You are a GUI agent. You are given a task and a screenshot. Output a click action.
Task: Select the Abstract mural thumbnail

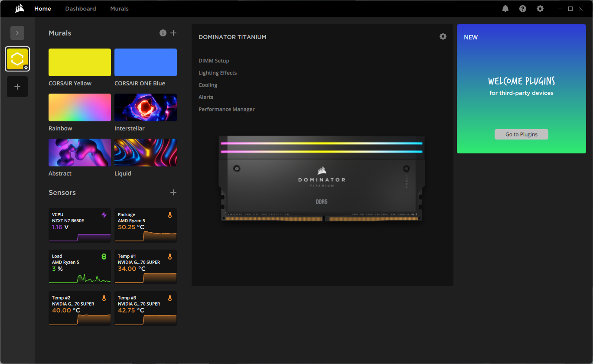(80, 153)
